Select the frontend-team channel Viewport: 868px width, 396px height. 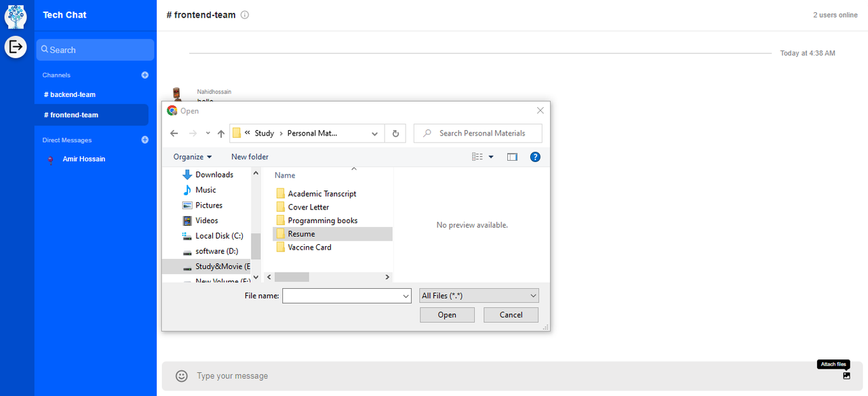92,115
